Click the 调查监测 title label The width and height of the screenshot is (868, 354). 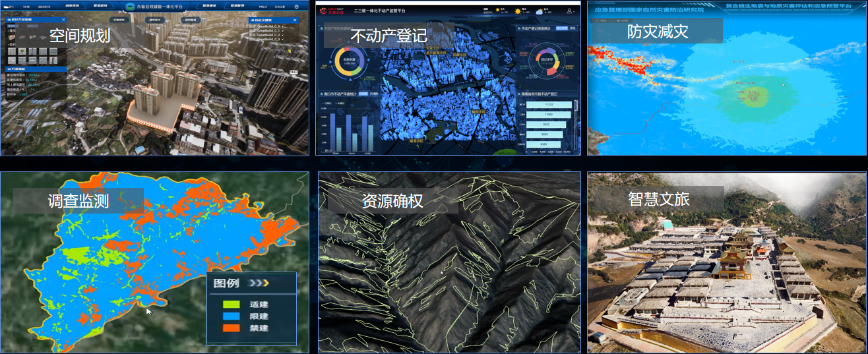point(78,201)
